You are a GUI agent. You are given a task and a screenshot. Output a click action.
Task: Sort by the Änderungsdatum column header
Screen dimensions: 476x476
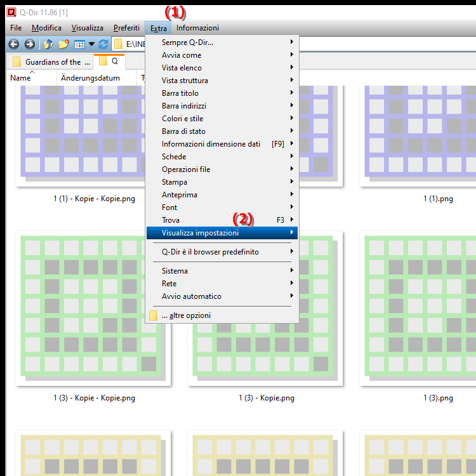click(96, 78)
